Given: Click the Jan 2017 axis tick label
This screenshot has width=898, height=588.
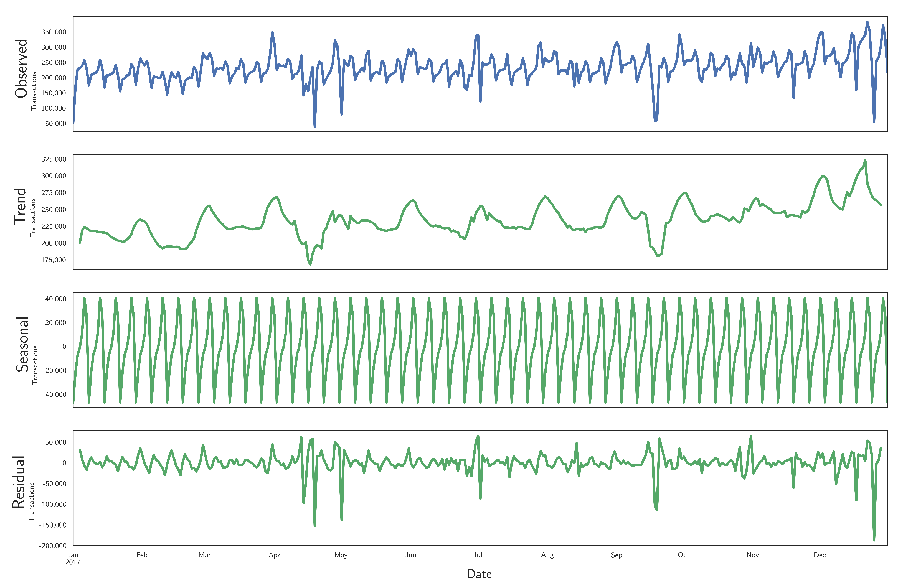Looking at the screenshot, I should [x=73, y=558].
